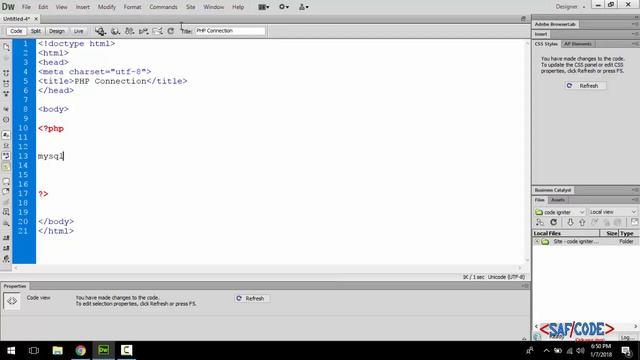Click Refresh icon in Files panel toolbar

tap(553, 222)
